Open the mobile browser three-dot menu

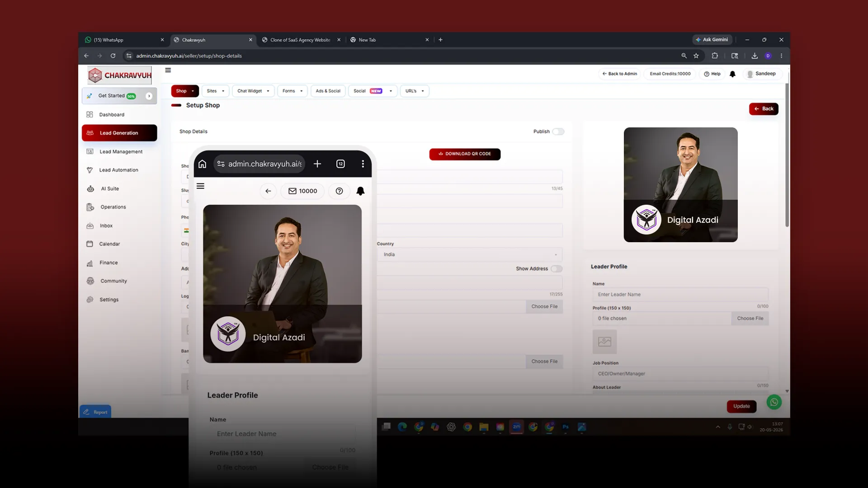pyautogui.click(x=363, y=164)
